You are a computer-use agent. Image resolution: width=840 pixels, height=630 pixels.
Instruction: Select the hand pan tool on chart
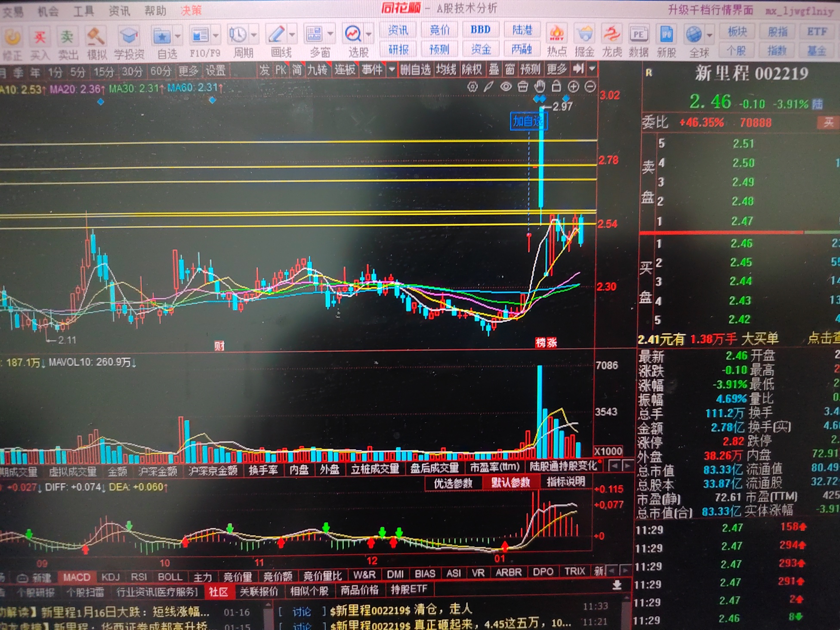point(540,86)
